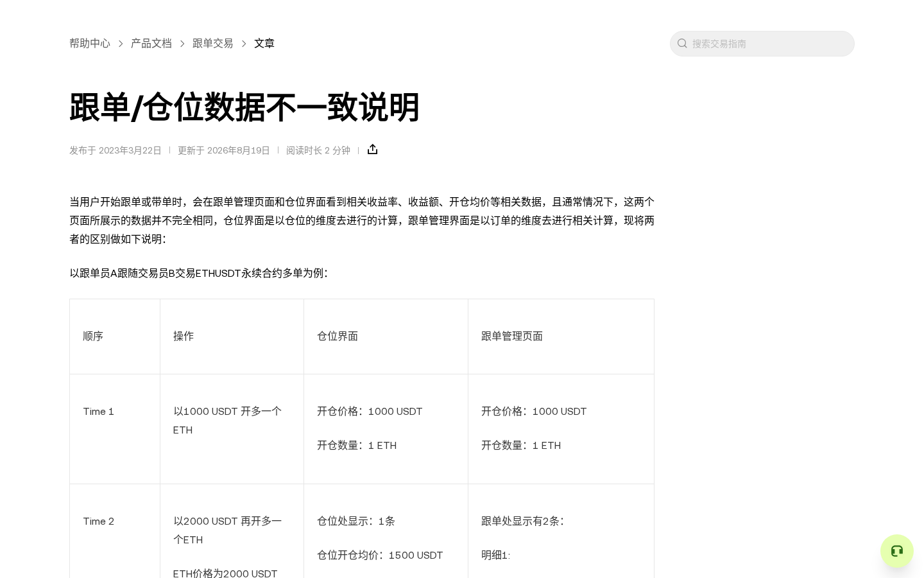Click the 发布于 2023年3月22日 date

[x=116, y=150]
